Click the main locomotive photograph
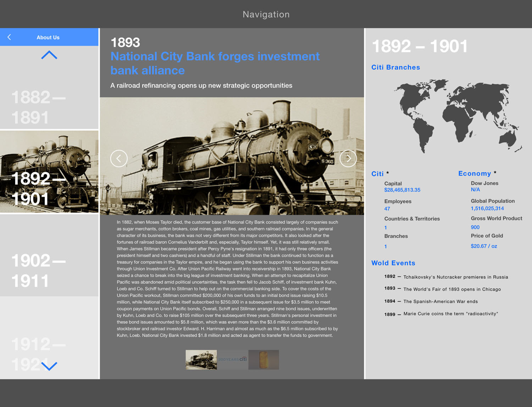This screenshot has width=532, height=407. (x=232, y=156)
